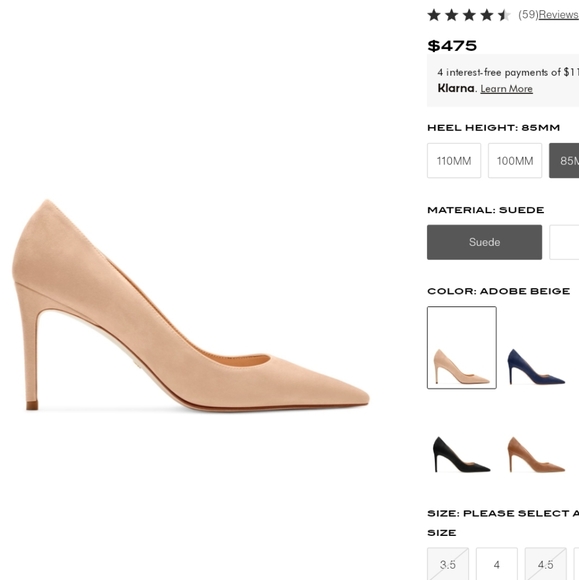Select size 4
Viewport: 579px width, 580px height.
click(x=496, y=564)
